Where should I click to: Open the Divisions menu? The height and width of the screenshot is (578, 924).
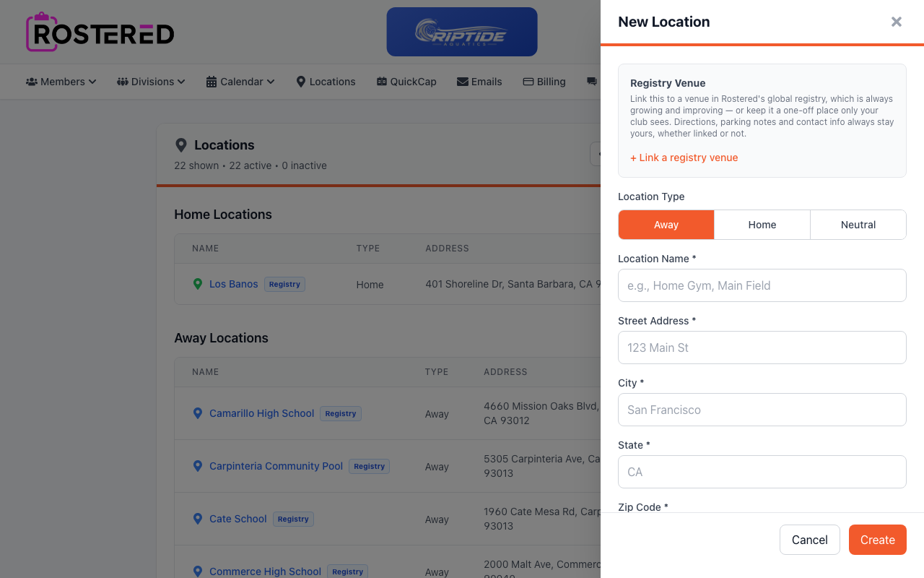click(x=151, y=82)
